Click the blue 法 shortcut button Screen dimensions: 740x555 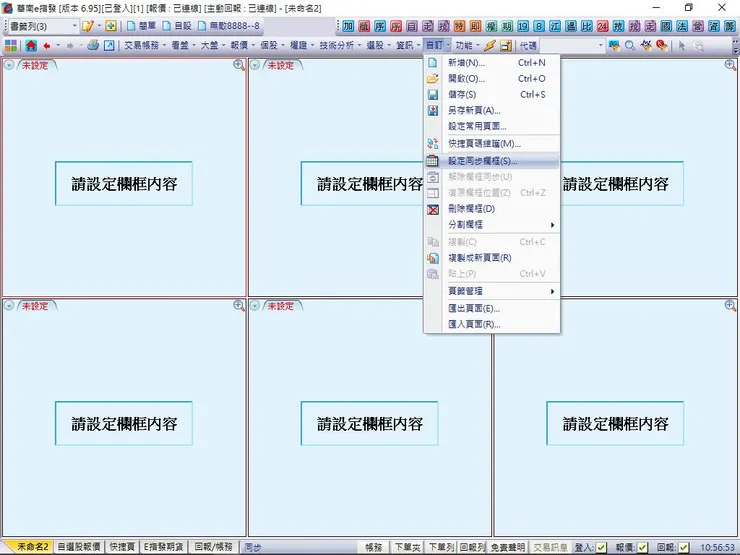(x=682, y=26)
